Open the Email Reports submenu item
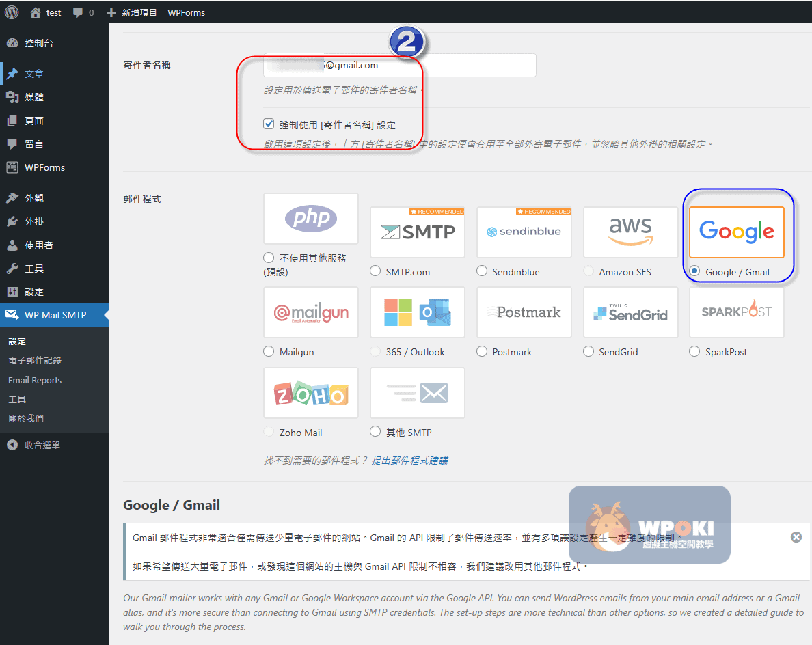 coord(35,380)
